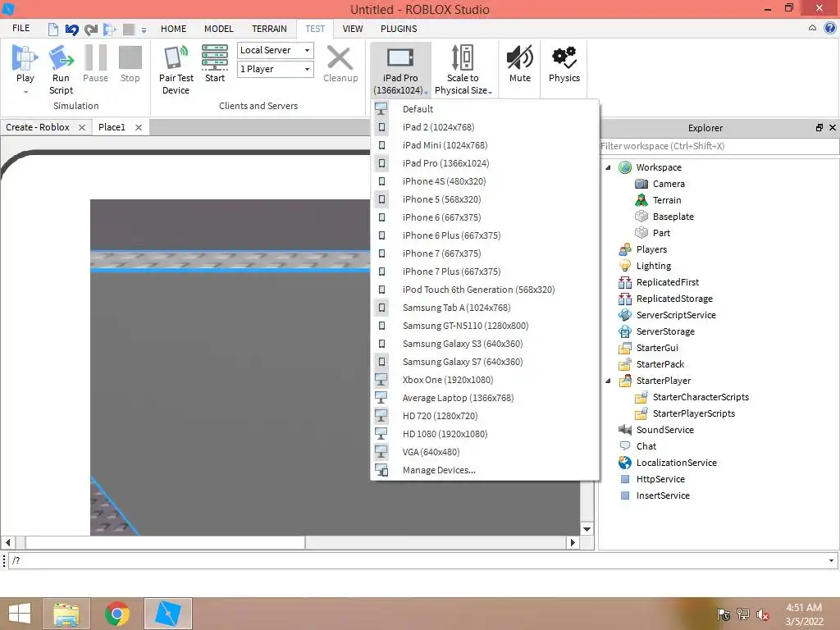Open Google Chrome from the taskbar

click(116, 614)
